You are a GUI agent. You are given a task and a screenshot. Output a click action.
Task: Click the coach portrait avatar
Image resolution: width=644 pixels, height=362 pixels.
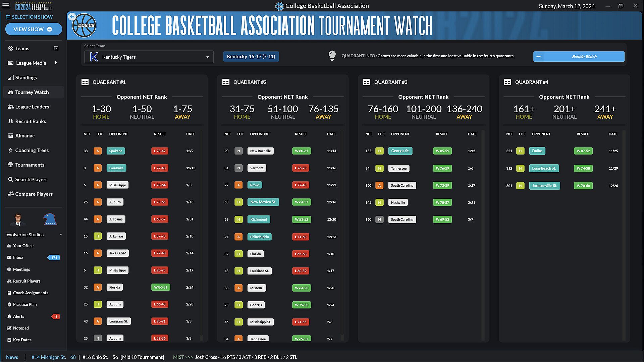pyautogui.click(x=18, y=219)
